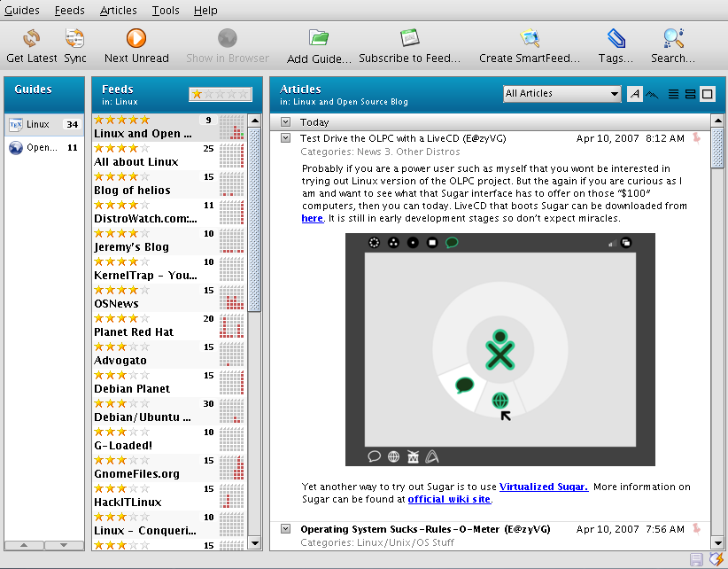Select the Debian Planet feed
Viewport: 728px width, 569px height.
169,382
